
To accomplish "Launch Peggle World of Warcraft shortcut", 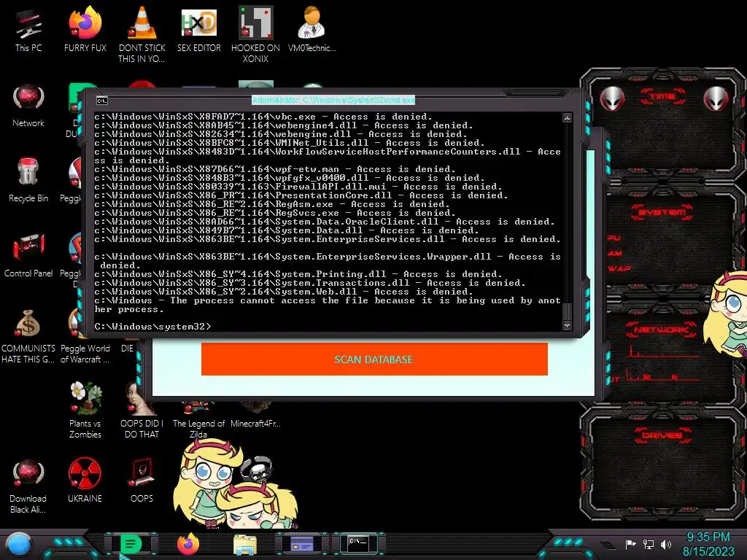I will tap(85, 336).
